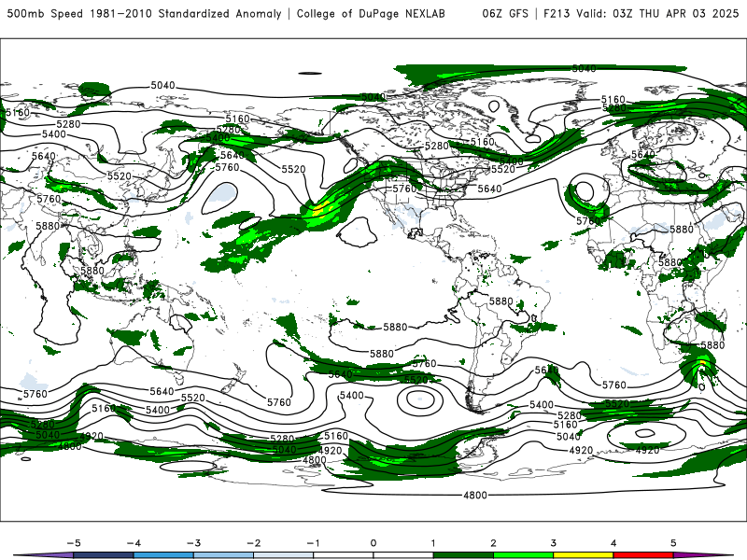Click the '3' colorbar tick label
Screen dimensions: 747x560
553,543
